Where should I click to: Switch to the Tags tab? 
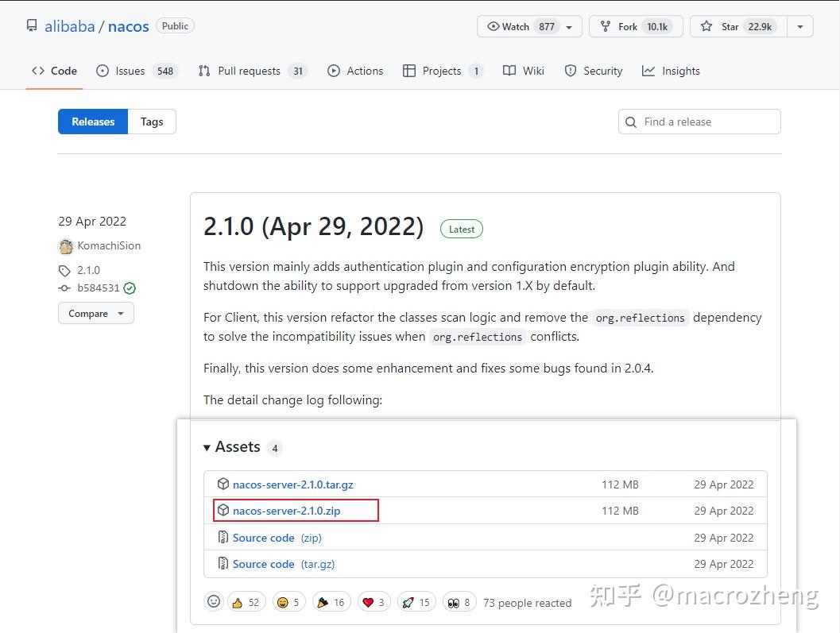152,122
